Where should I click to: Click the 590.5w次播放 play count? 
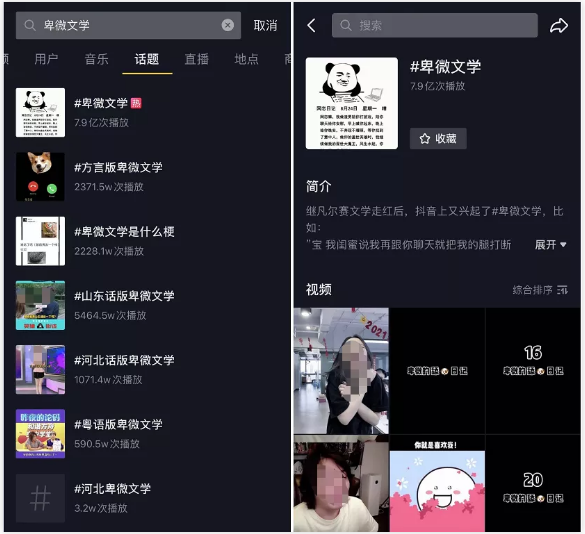(x=107, y=444)
